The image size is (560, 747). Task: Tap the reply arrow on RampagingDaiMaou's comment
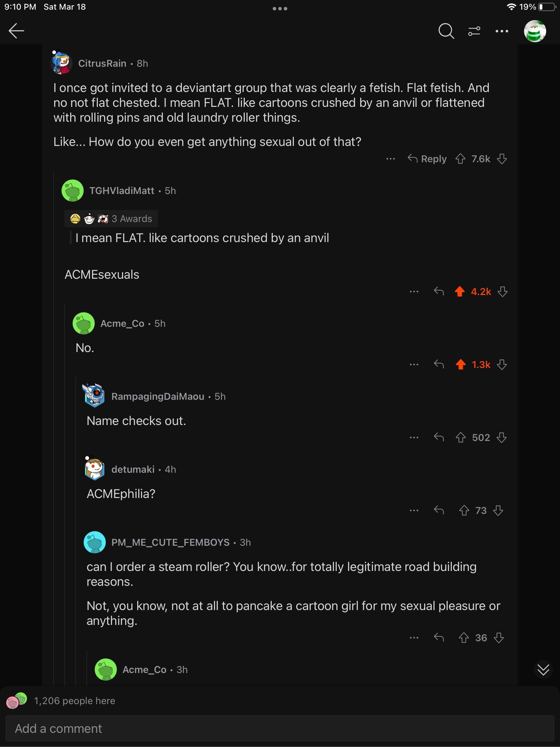pos(439,437)
